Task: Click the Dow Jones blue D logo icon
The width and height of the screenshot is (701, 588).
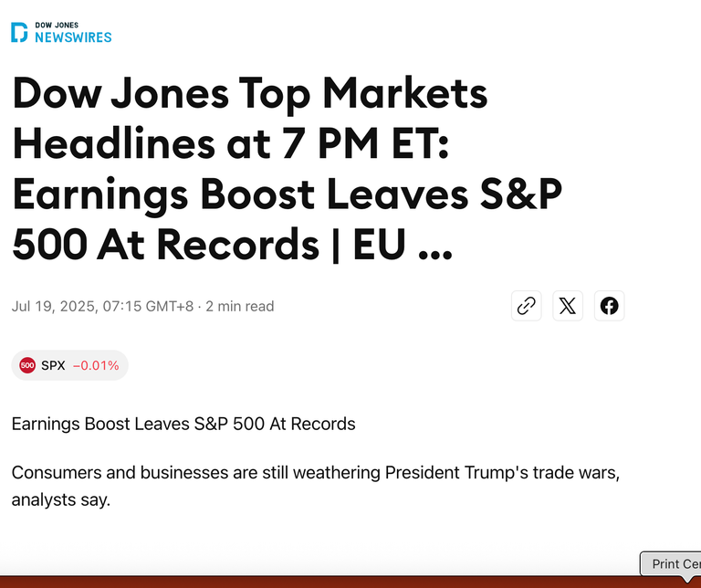Action: pos(19,32)
